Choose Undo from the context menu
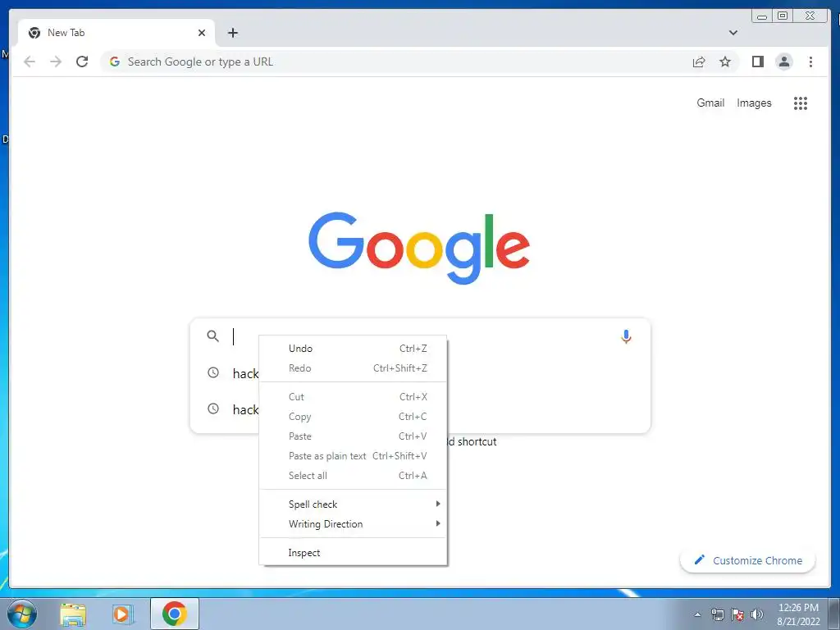Viewport: 840px width, 630px height. click(x=353, y=348)
